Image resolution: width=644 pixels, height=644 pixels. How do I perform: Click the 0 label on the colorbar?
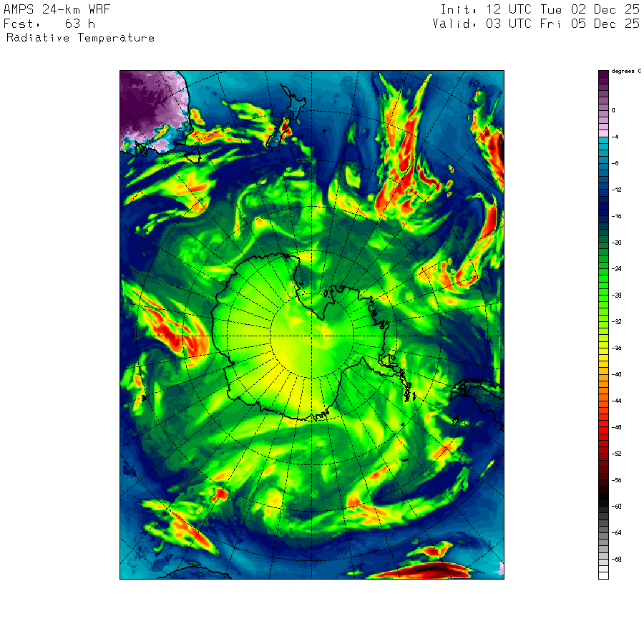613,110
